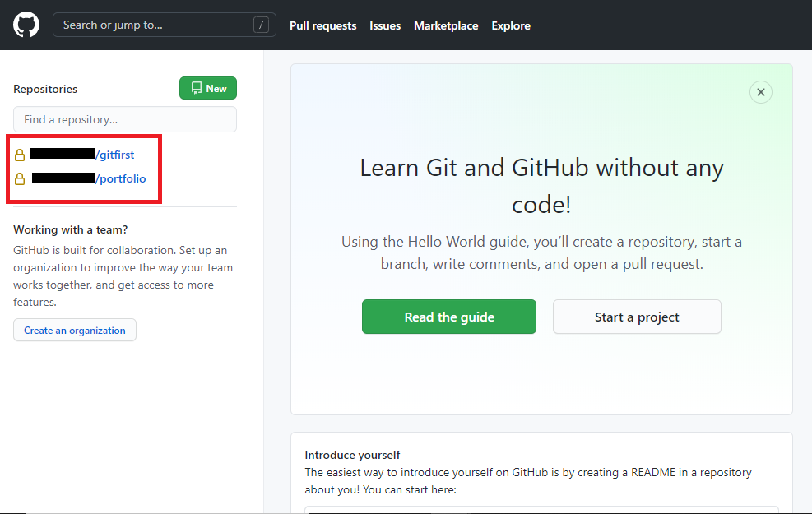Dismiss the Learn Git banner with X
Viewport: 812px width, 514px height.
coord(761,92)
